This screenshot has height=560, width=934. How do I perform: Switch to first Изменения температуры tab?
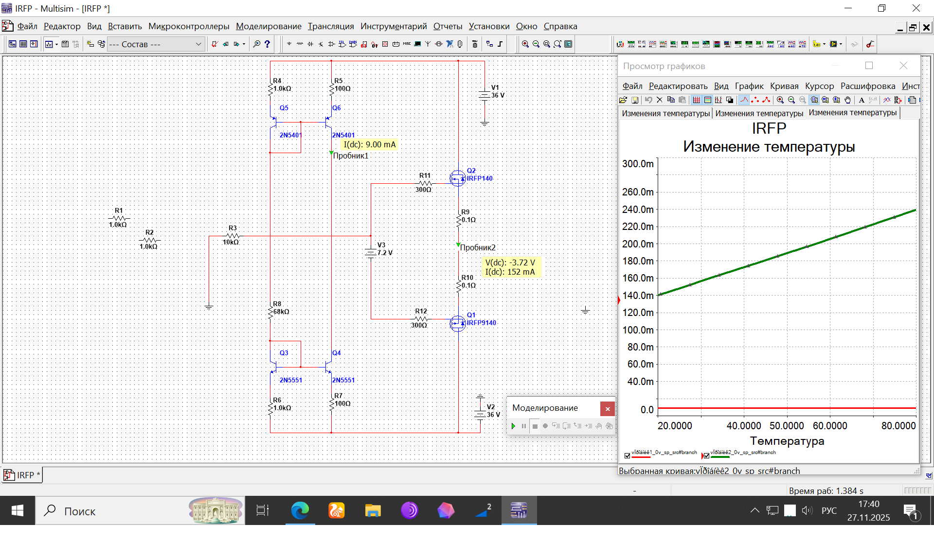pyautogui.click(x=665, y=113)
